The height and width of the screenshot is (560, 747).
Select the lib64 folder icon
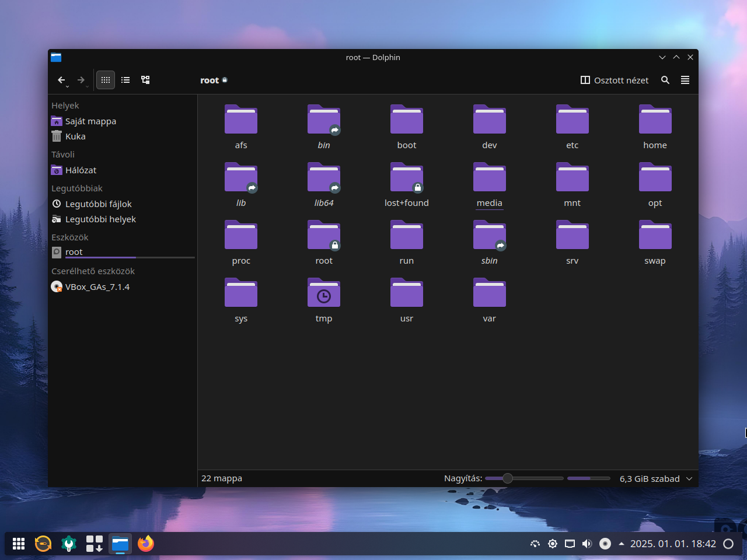pyautogui.click(x=324, y=177)
